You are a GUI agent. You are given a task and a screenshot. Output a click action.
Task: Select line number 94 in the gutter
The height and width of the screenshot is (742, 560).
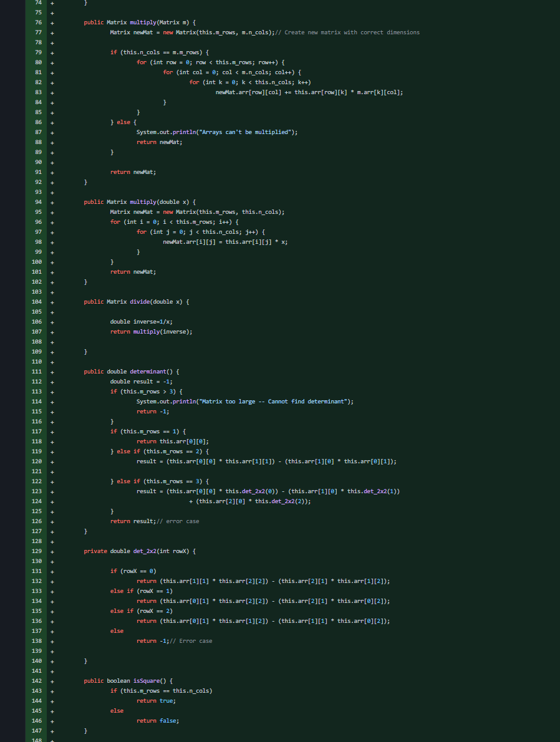(38, 202)
